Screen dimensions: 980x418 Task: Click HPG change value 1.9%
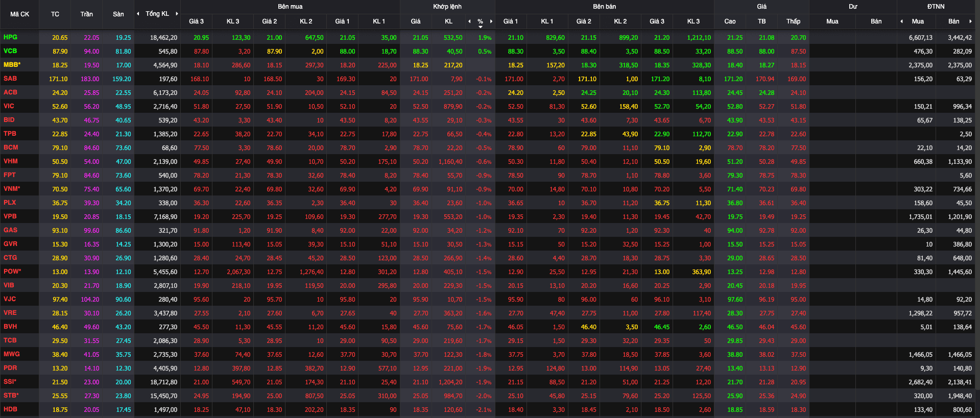pyautogui.click(x=485, y=38)
